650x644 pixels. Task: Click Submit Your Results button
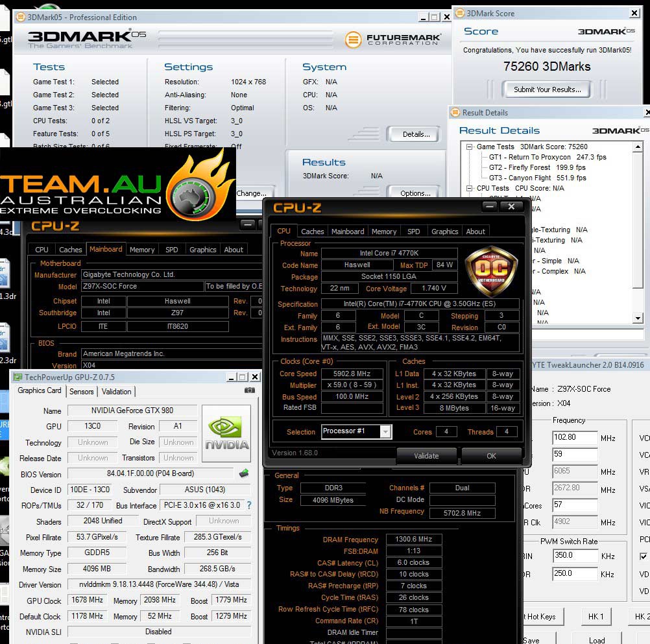547,89
